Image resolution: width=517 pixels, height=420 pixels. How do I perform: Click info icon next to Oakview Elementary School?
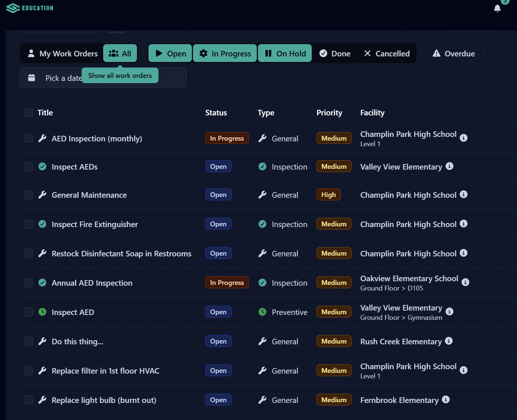[465, 282]
